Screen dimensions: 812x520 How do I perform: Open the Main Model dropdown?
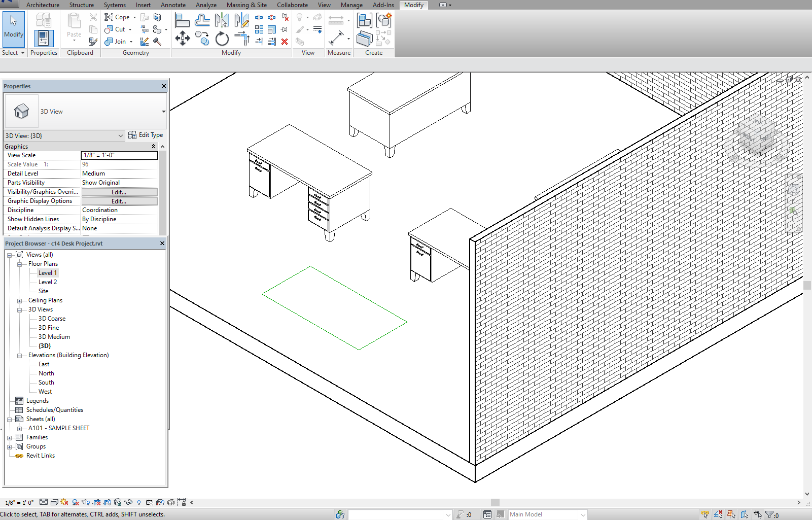[582, 514]
